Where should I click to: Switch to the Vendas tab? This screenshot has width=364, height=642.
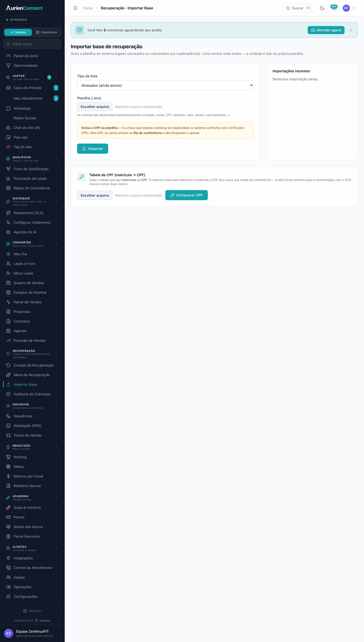tap(18, 32)
